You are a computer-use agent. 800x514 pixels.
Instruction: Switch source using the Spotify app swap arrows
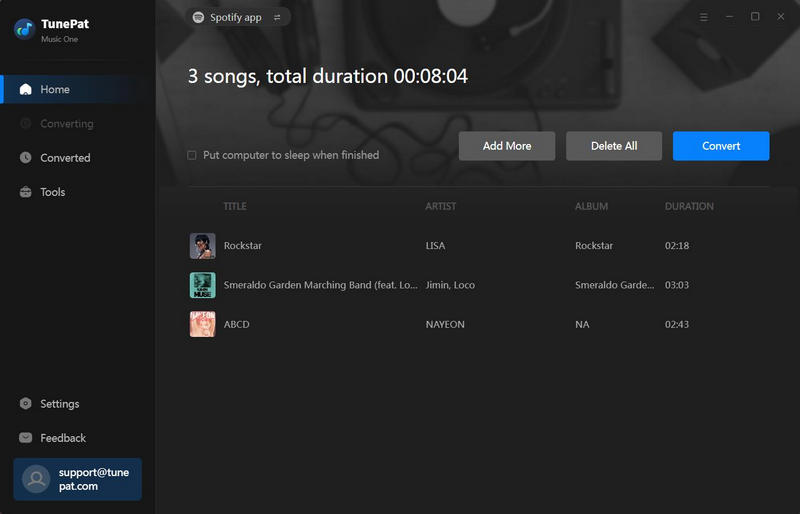click(277, 17)
